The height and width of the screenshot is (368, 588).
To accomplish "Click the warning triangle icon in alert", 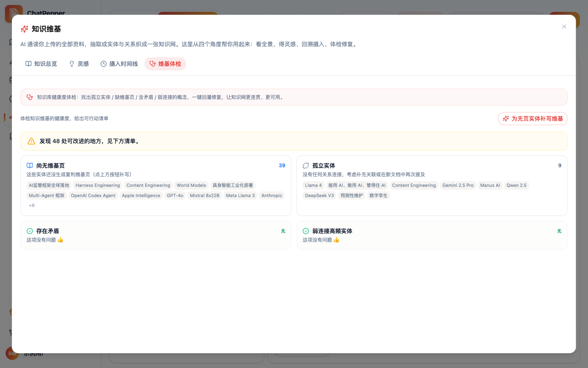I will (x=31, y=141).
